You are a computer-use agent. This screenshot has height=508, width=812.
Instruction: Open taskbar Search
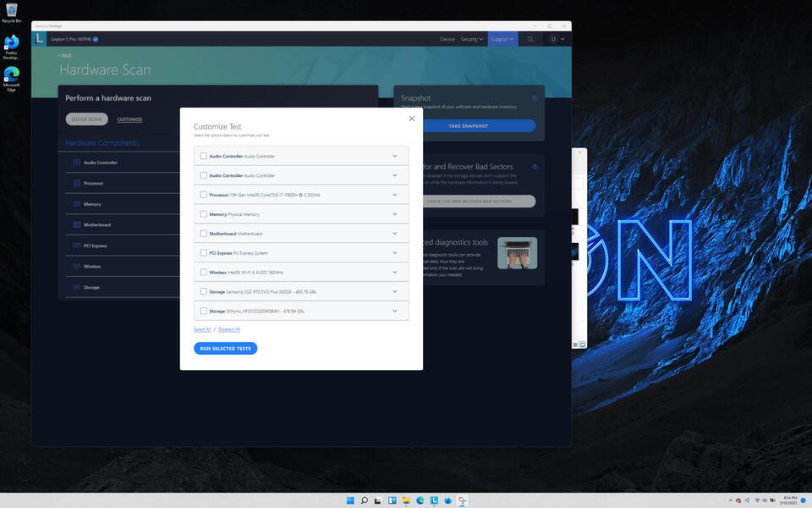tap(364, 500)
